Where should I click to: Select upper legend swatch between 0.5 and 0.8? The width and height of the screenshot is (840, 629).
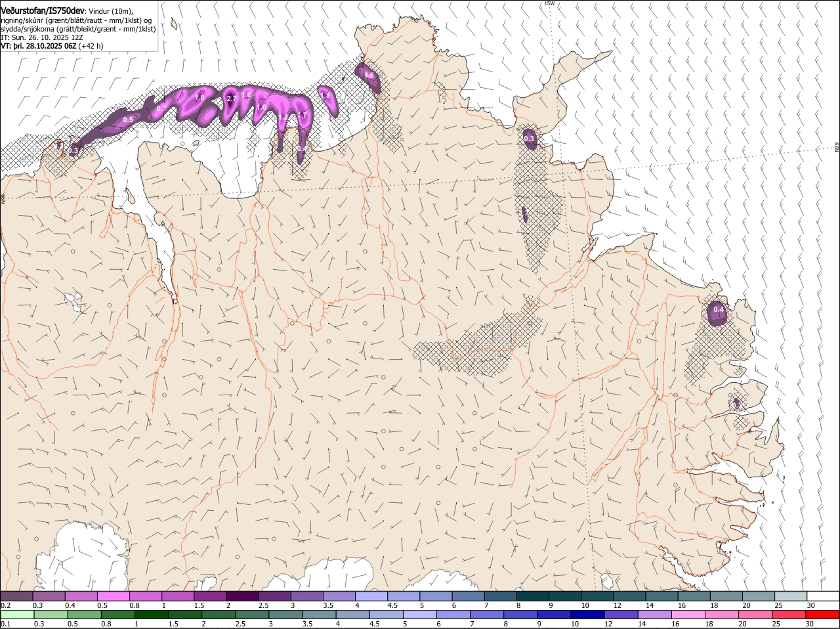(x=113, y=596)
